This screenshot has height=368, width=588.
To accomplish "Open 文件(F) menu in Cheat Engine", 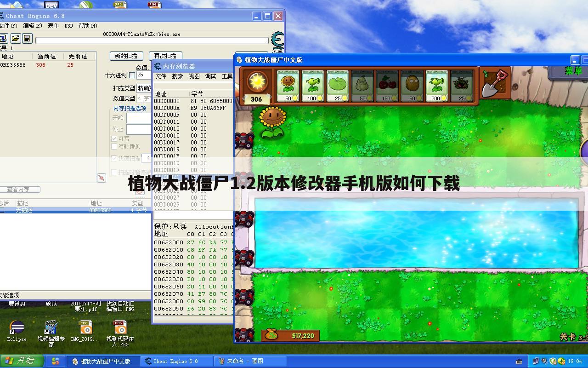I will coord(8,26).
